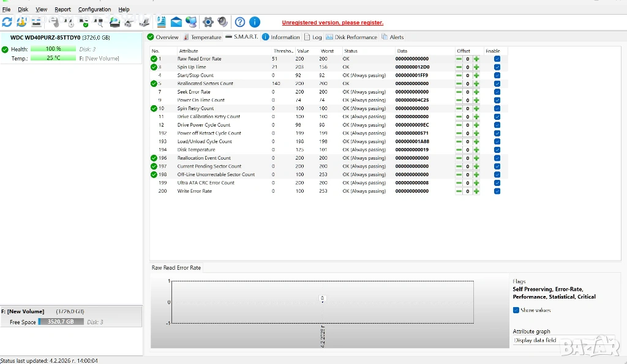
Task: Click the green plus for Raw Read Error Rate offset
Action: 476,59
